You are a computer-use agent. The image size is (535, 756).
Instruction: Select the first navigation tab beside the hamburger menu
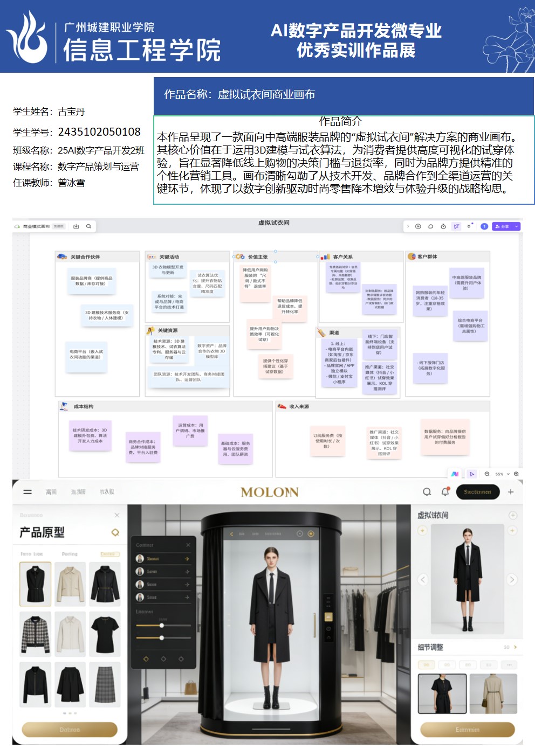51,492
